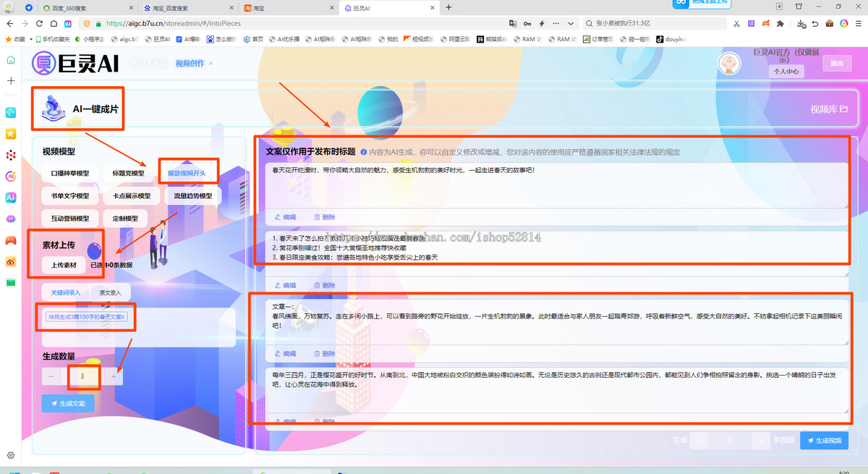Image resolution: width=868 pixels, height=474 pixels.
Task: Click the translate icon in address bar
Action: click(x=514, y=23)
